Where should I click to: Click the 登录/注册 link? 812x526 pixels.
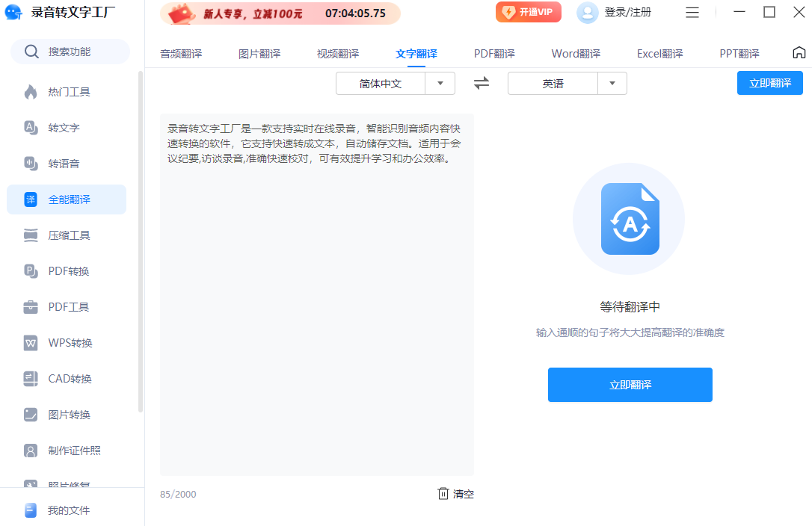pos(627,13)
